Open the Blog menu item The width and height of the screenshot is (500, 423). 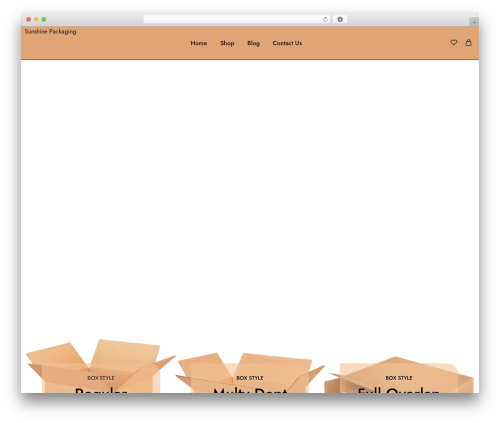(x=253, y=43)
